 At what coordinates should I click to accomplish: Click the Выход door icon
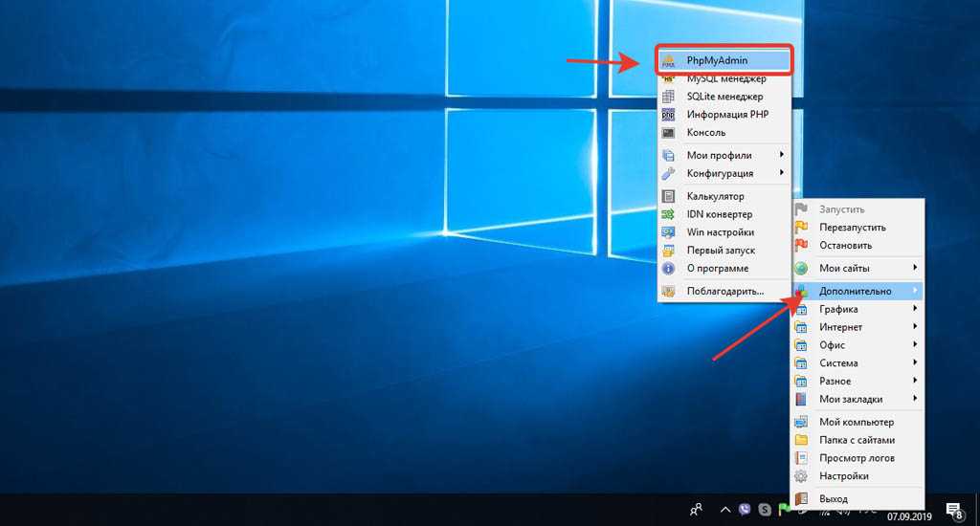pos(801,499)
